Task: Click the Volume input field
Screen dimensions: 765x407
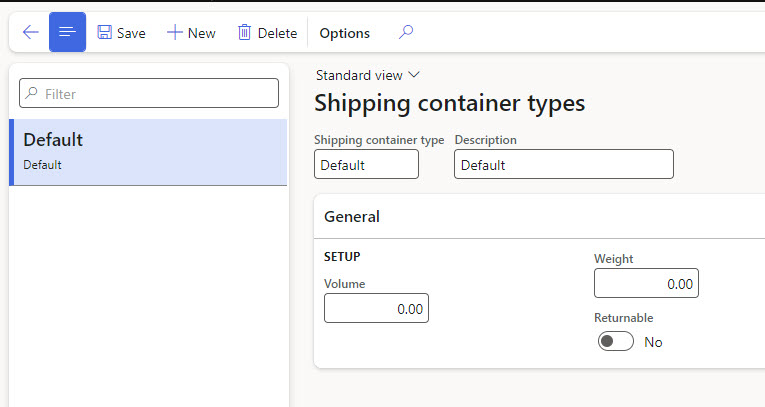Action: click(x=376, y=309)
